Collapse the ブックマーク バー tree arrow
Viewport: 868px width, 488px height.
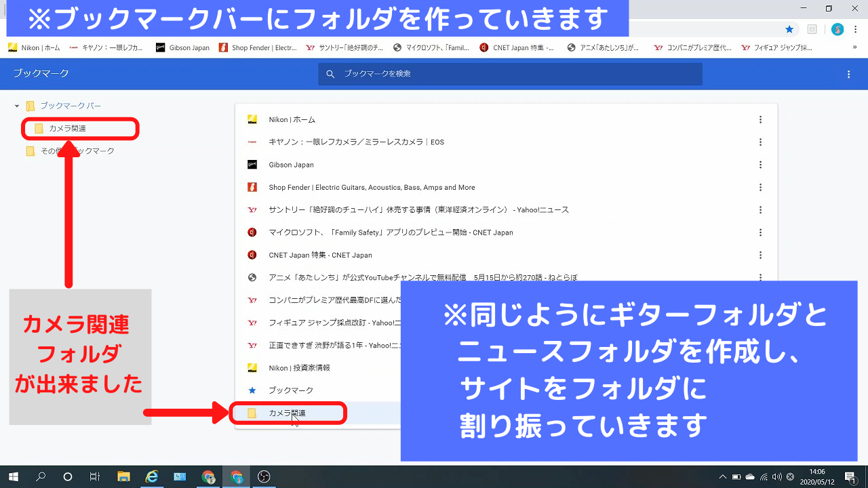point(17,106)
